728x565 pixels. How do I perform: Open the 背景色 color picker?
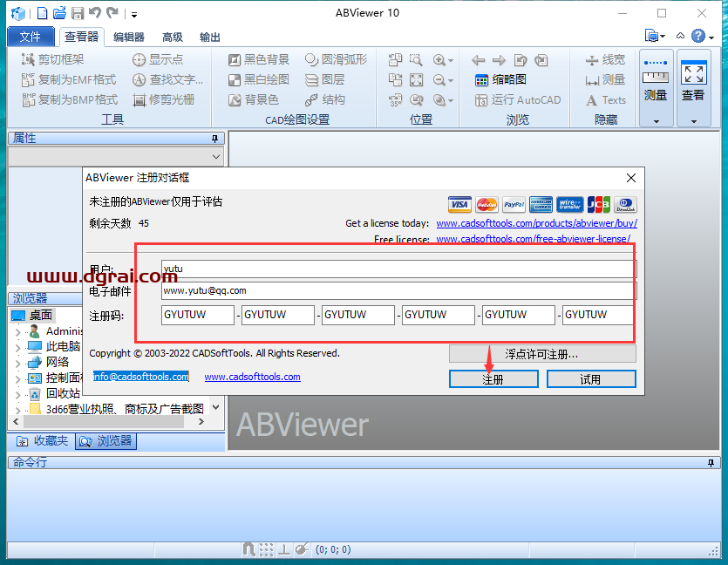254,99
